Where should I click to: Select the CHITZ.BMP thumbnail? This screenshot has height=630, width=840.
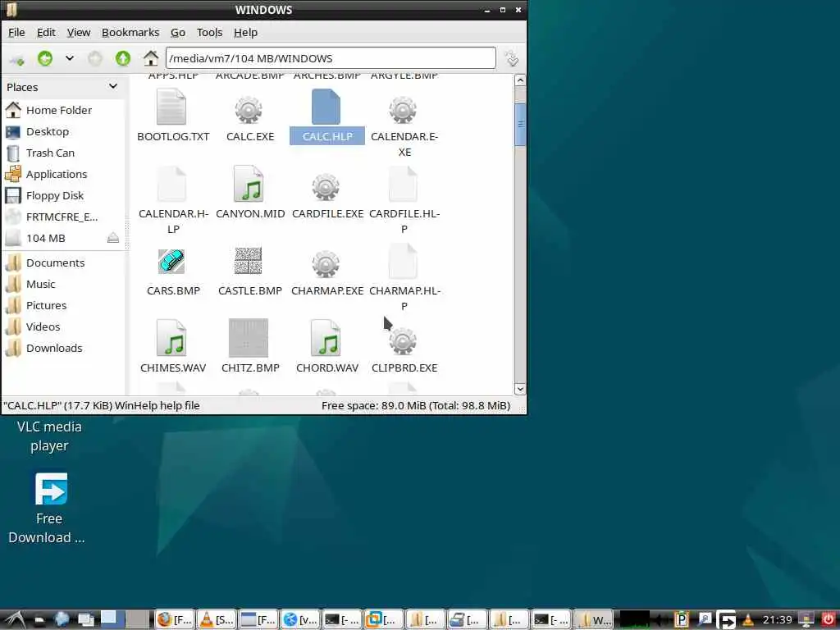(249, 338)
